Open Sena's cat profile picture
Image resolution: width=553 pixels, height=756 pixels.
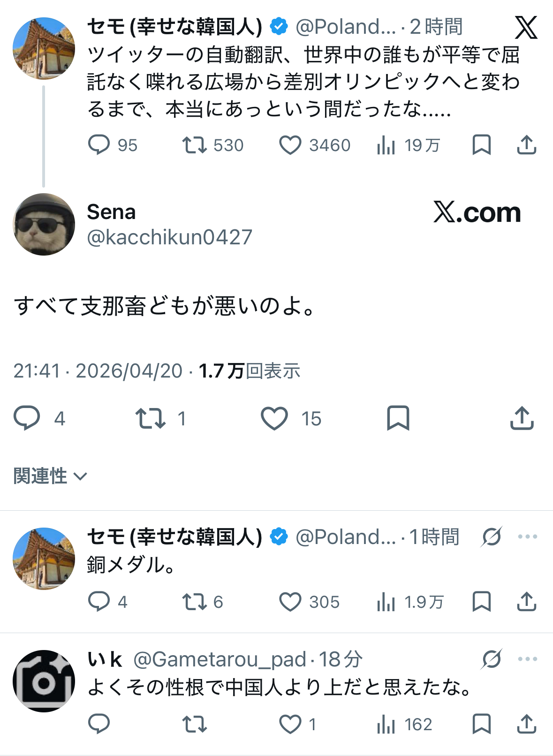coord(44,225)
